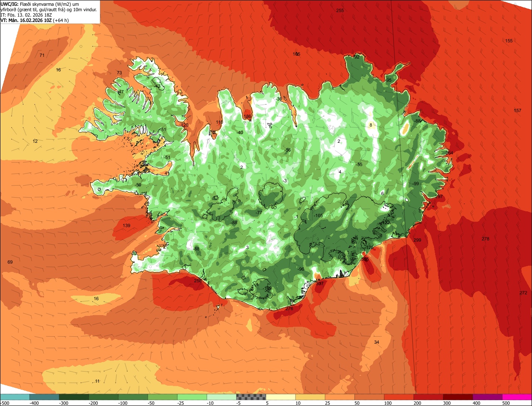Pick the orange 50 to 100 legend swatch
Screen dimensions: 532x406
click(369, 397)
